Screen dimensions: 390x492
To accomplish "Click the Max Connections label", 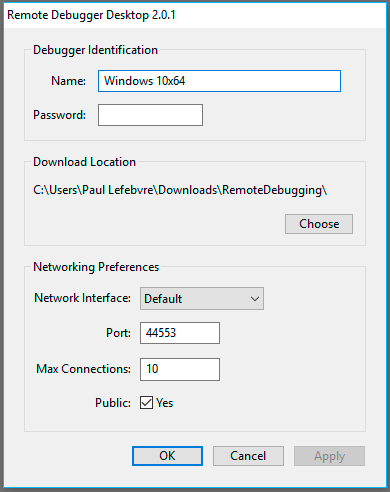I will tap(83, 369).
